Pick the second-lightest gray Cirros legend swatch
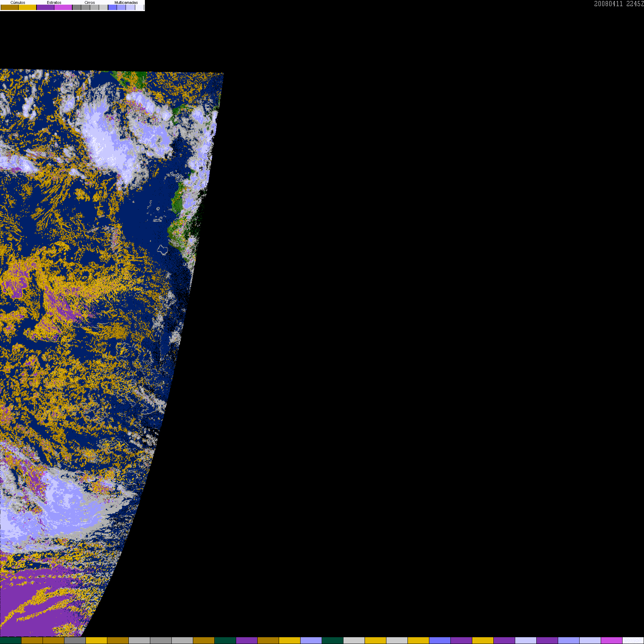The image size is (644, 644). (94, 7)
